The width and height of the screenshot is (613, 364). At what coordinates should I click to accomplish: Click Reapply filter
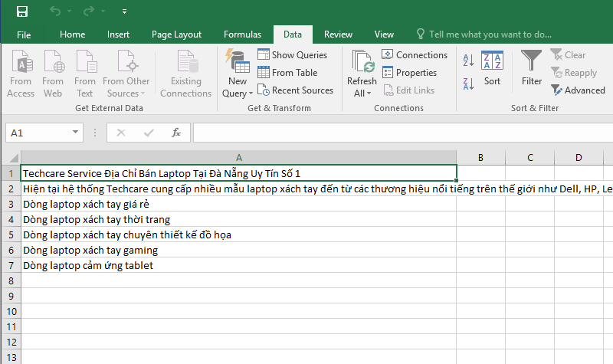[574, 73]
